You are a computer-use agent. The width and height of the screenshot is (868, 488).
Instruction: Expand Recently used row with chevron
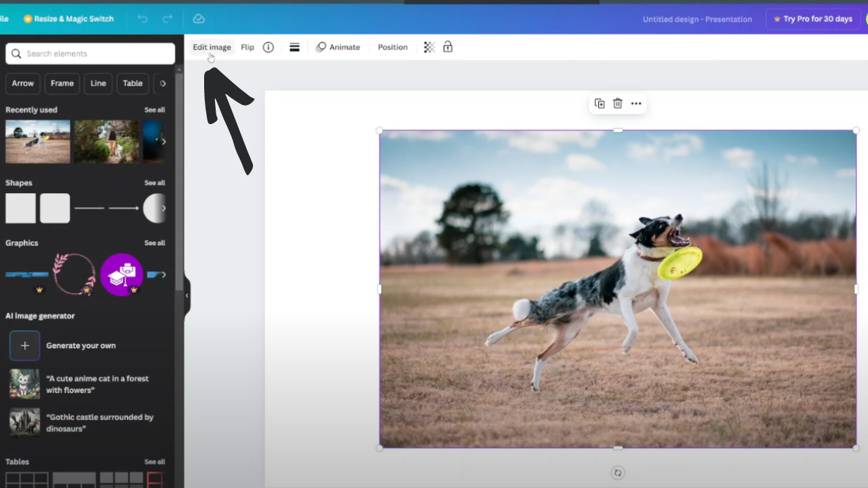pyautogui.click(x=163, y=142)
